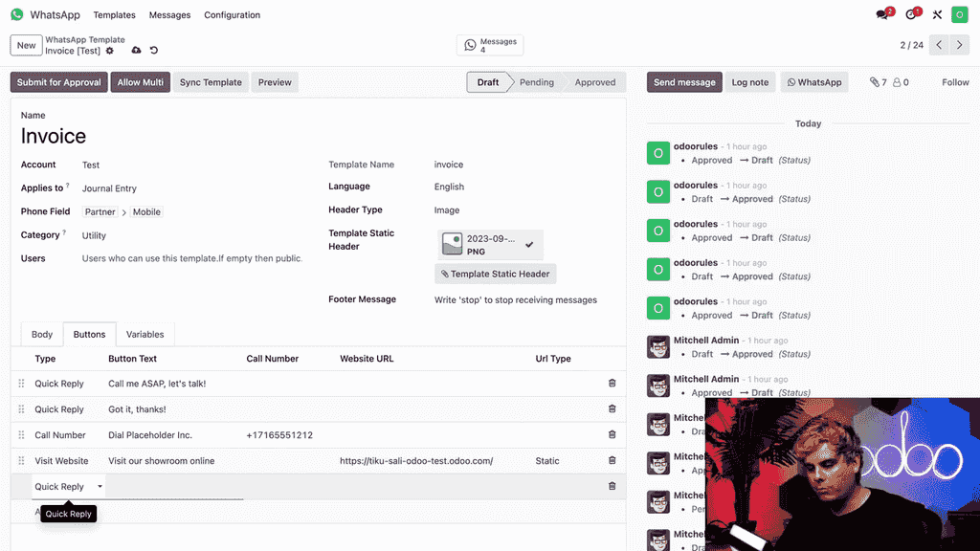980x551 pixels.
Task: Open the attachments paperclip counter
Action: (878, 82)
